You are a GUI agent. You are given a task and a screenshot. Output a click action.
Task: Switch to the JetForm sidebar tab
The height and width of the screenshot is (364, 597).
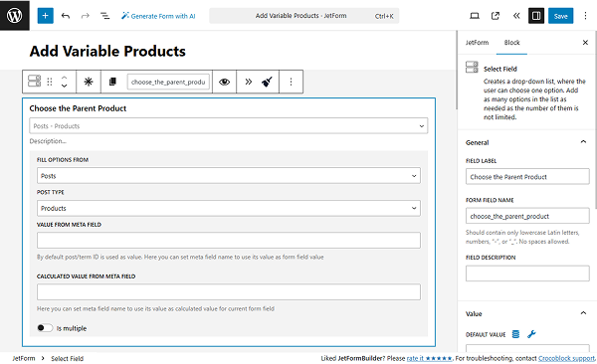(477, 42)
